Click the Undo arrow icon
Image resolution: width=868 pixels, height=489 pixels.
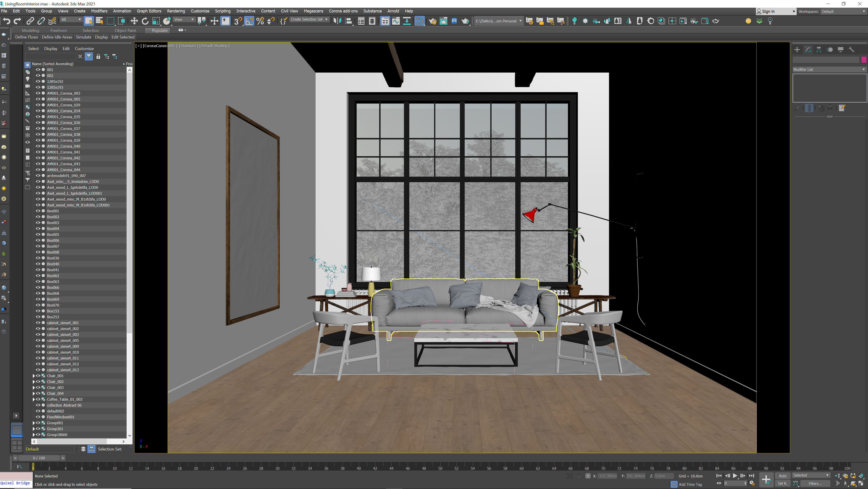[6, 21]
